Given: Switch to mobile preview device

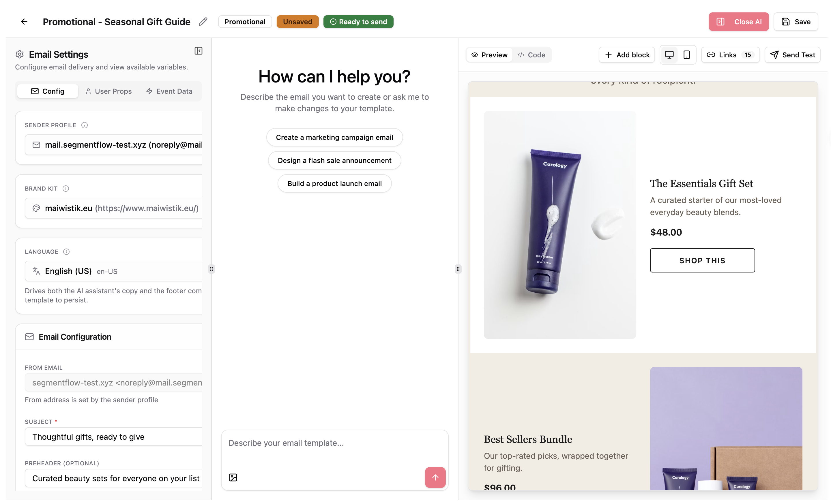Looking at the screenshot, I should pyautogui.click(x=687, y=55).
